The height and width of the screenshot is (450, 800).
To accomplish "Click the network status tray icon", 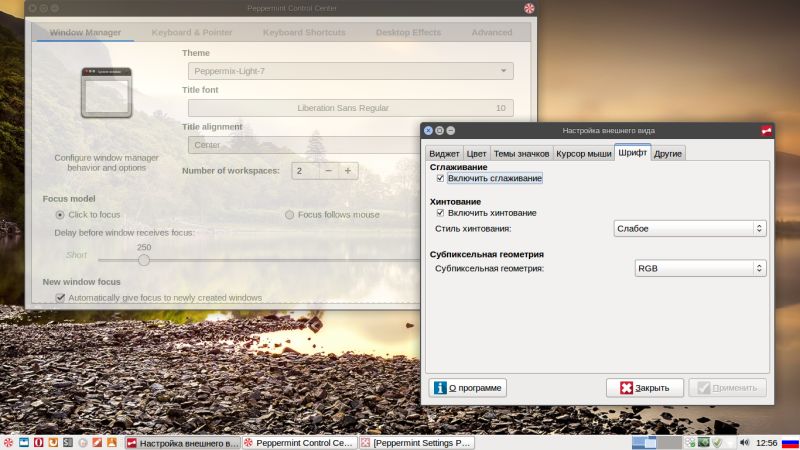I will coord(690,442).
